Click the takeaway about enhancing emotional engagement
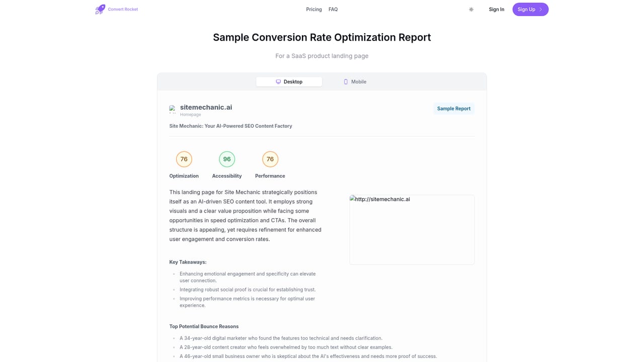Screen dimensions: 644x362 pos(248,278)
